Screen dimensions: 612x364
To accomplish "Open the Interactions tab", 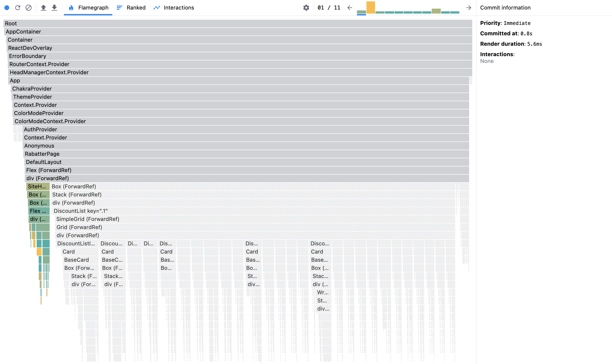I will click(174, 8).
